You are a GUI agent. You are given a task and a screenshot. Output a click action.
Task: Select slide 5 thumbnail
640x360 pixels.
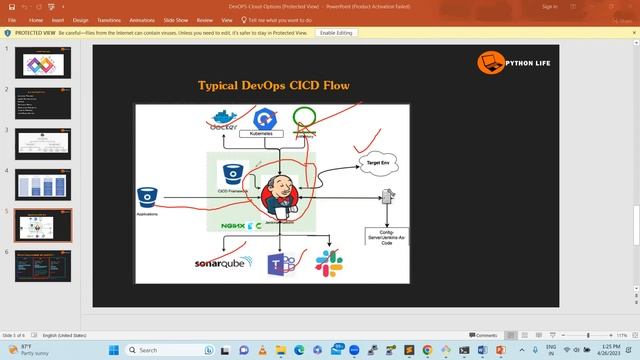(x=43, y=225)
